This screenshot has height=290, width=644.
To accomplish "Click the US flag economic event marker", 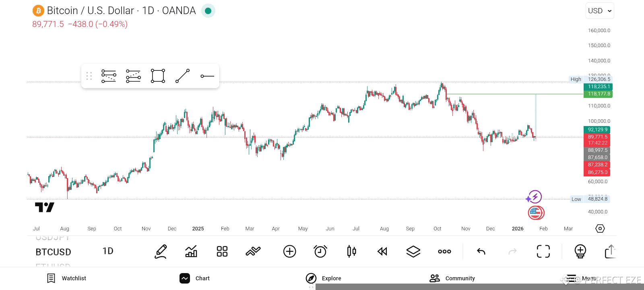I will click(536, 212).
